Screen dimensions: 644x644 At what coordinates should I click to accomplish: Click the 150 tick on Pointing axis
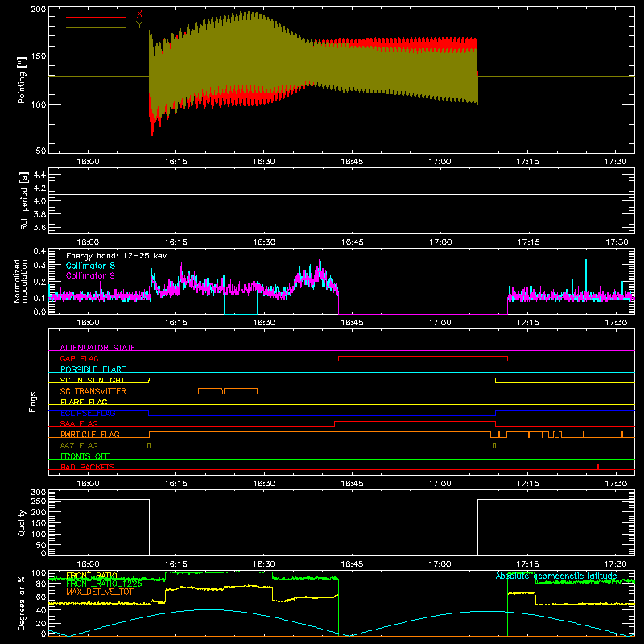tap(39, 56)
